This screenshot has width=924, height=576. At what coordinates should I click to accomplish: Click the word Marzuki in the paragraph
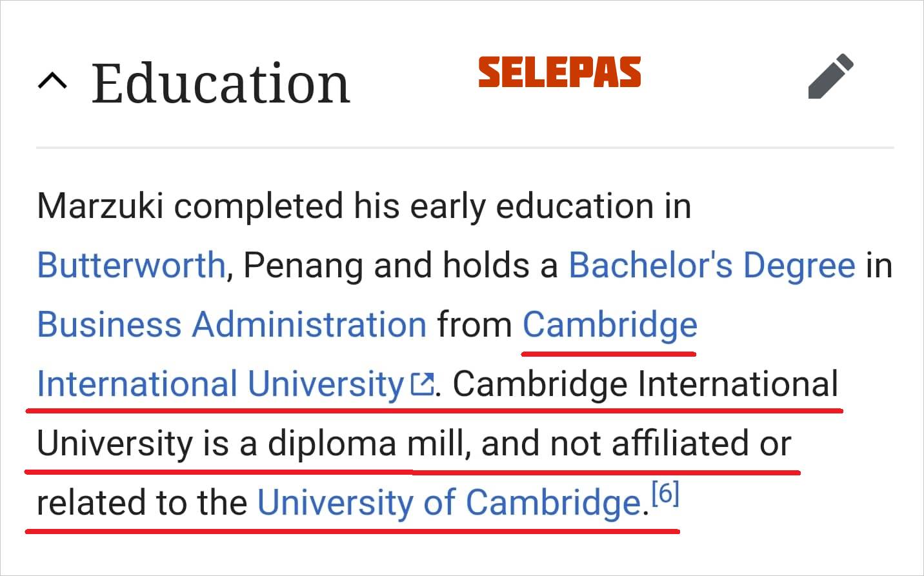100,206
